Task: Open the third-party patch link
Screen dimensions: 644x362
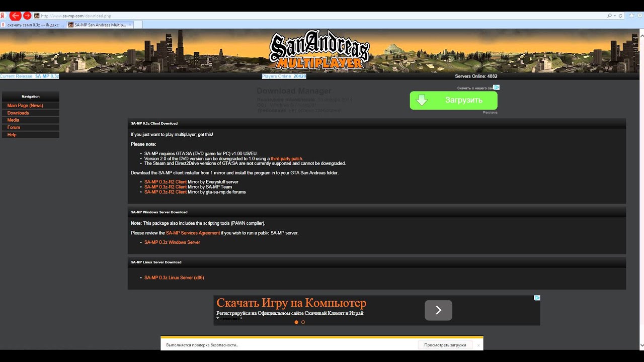Action: click(x=287, y=159)
